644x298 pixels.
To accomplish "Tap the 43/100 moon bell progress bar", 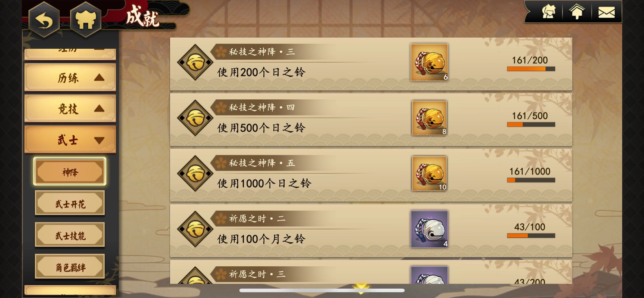I will (x=531, y=235).
